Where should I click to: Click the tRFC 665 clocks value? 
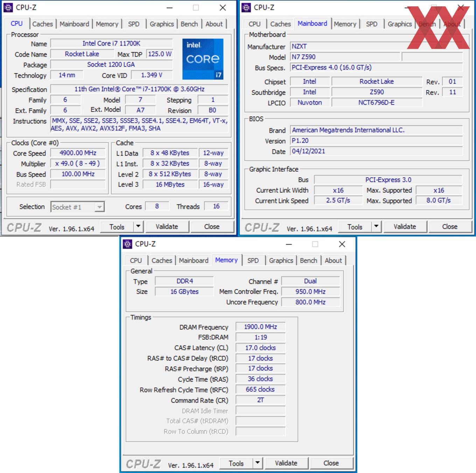(x=260, y=390)
